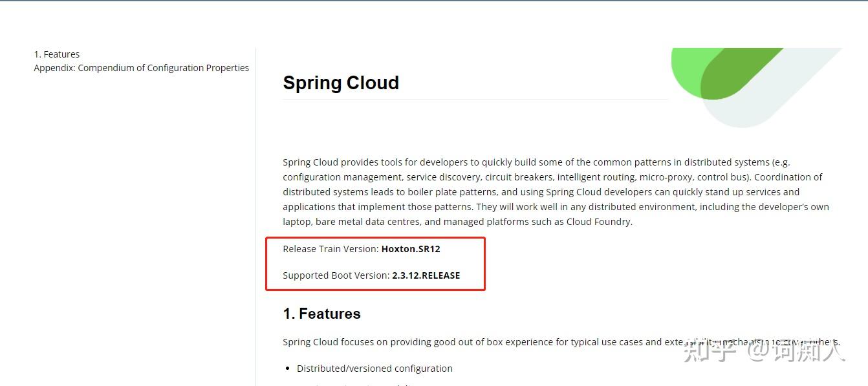Click the divider between sidebar and content
Image resolution: width=868 pixels, height=386 pixels.
(x=255, y=213)
